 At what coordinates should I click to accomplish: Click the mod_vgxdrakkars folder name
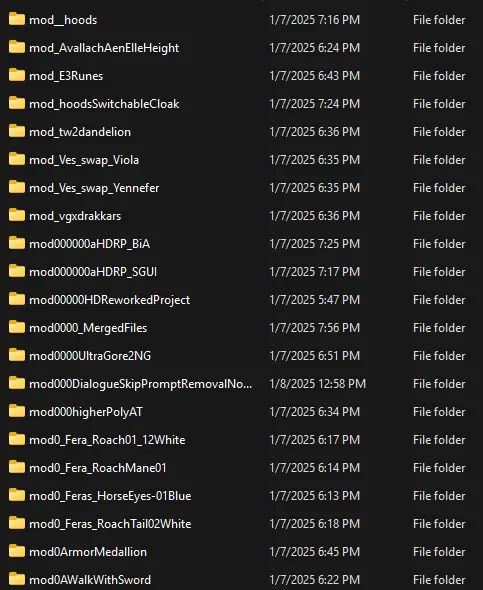coord(75,216)
